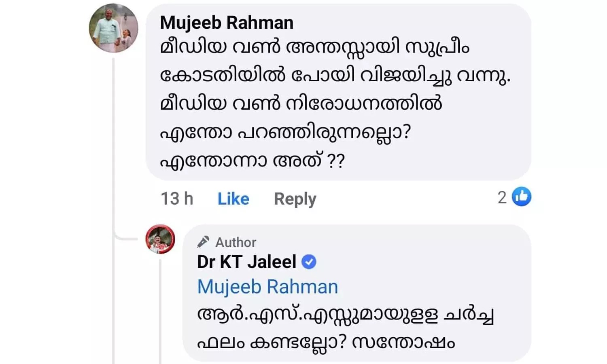The height and width of the screenshot is (364, 607).
Task: Click the first line of Mujeeb's comment text
Action: point(314,48)
